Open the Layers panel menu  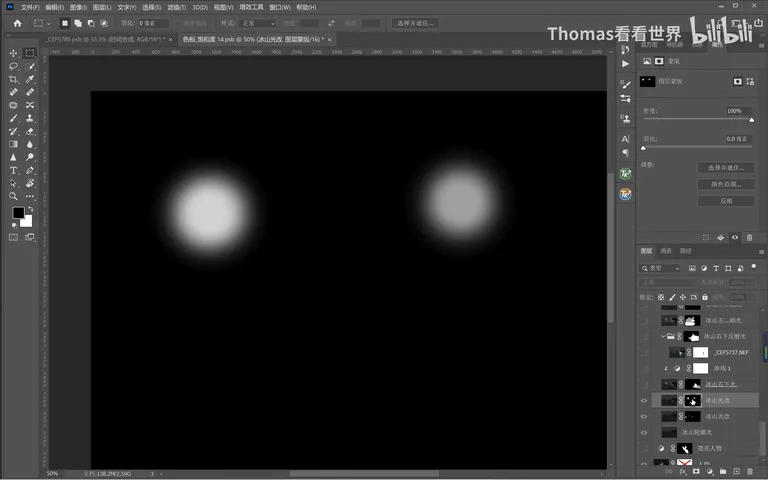point(761,252)
